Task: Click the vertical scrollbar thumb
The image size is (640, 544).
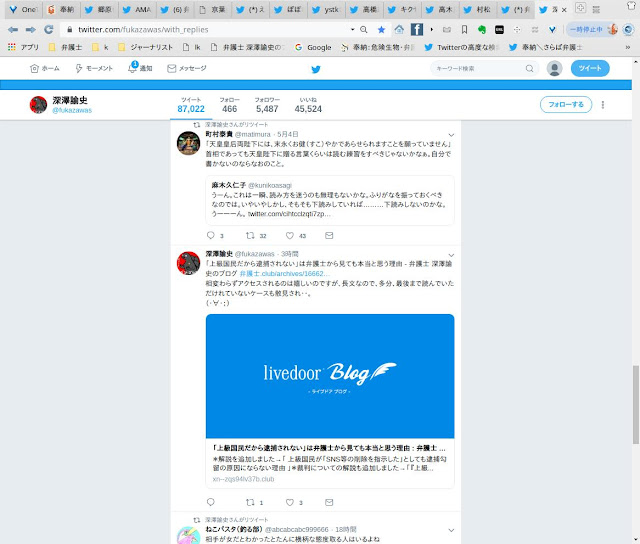Action: click(636, 404)
